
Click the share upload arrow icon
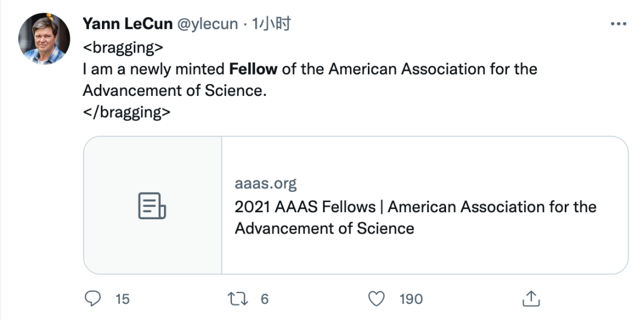[531, 298]
